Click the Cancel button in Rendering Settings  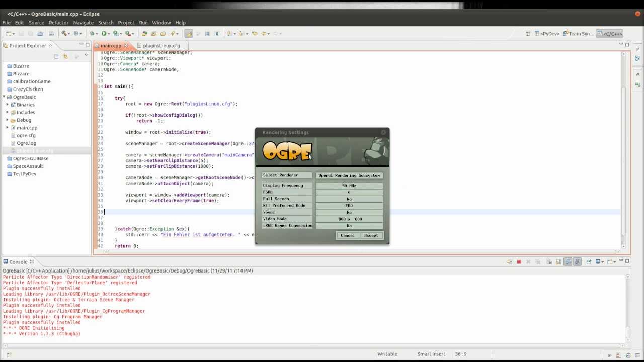click(347, 235)
